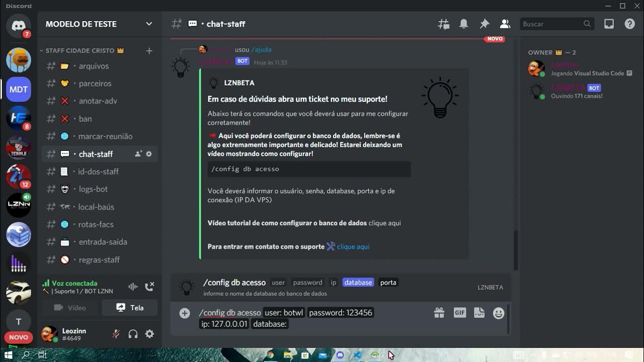Toggle microphone mute
The width and height of the screenshot is (644, 362).
coord(116,334)
